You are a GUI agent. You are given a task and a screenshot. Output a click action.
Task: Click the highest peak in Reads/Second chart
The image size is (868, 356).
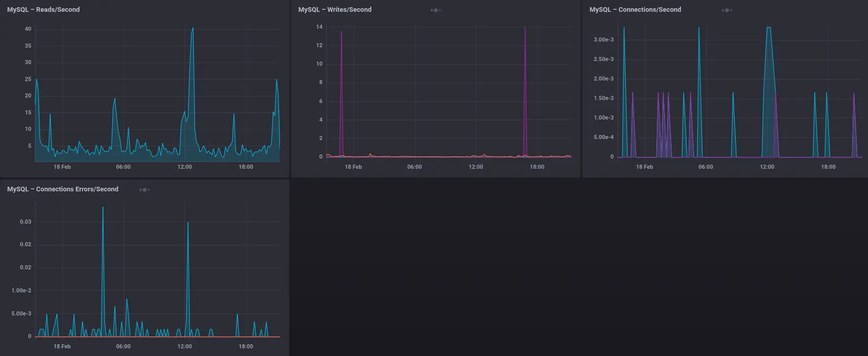[193, 29]
